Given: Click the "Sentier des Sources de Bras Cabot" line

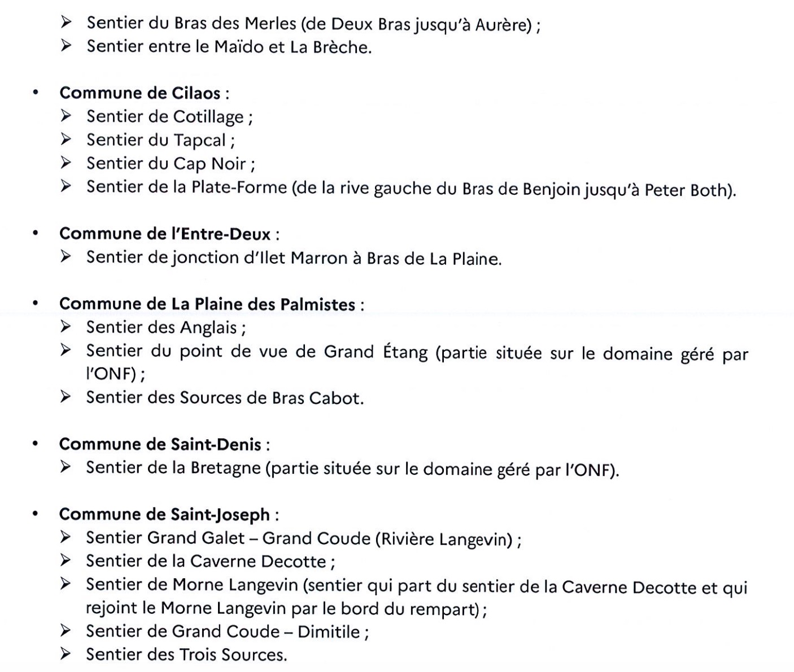Looking at the screenshot, I should pos(224,398).
